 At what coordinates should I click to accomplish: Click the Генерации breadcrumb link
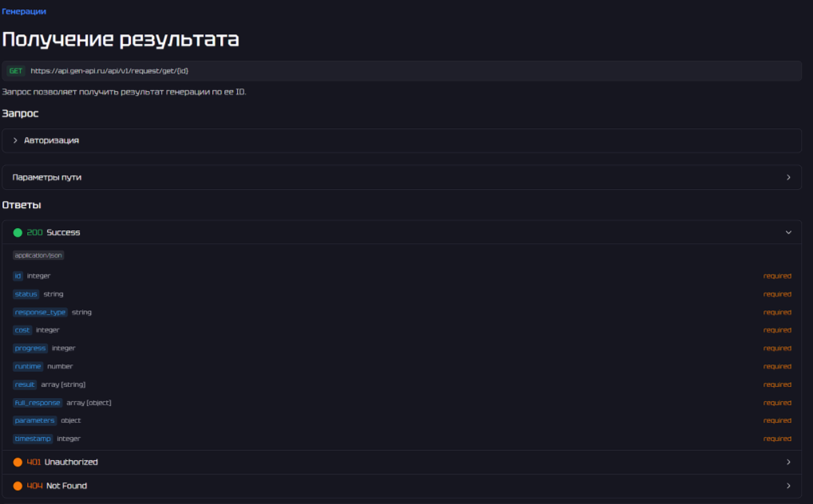[x=24, y=12]
